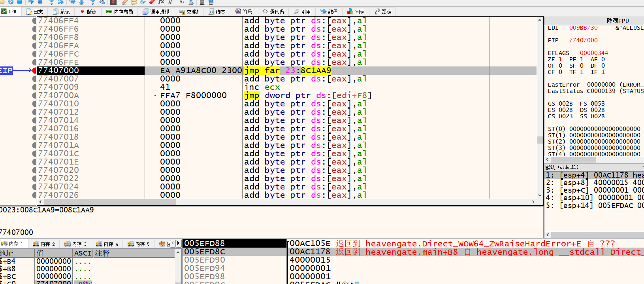Click disassembly vertical scrollbar down arrow

click(540, 195)
